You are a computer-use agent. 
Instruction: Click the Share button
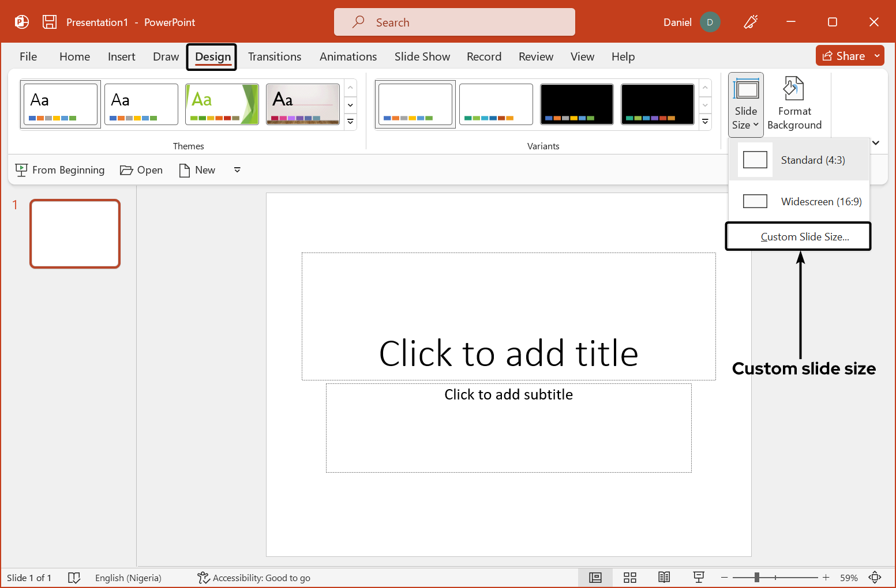pos(843,56)
